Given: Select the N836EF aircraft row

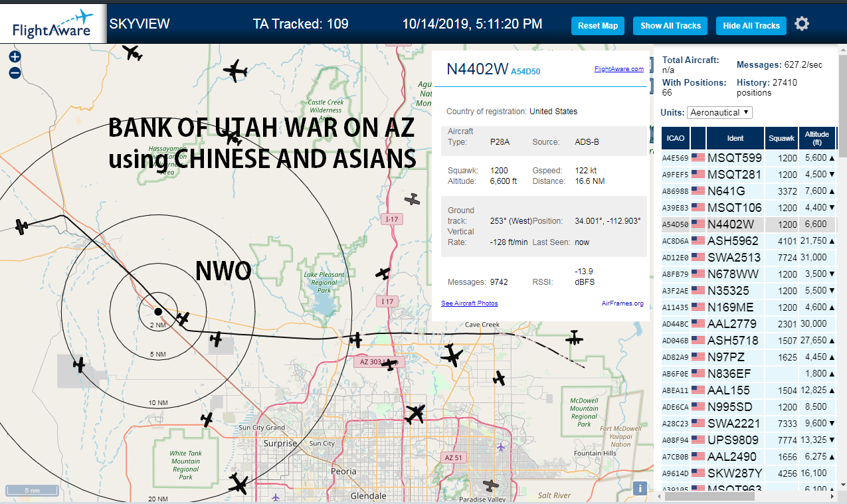Looking at the screenshot, I should tap(749, 374).
